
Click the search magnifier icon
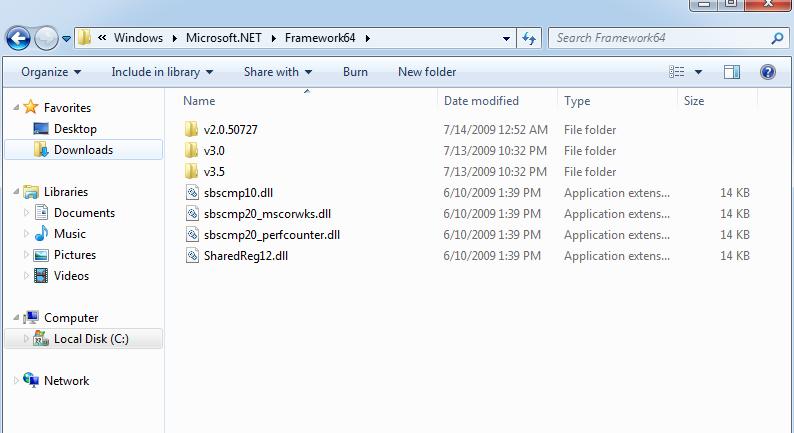coord(778,38)
